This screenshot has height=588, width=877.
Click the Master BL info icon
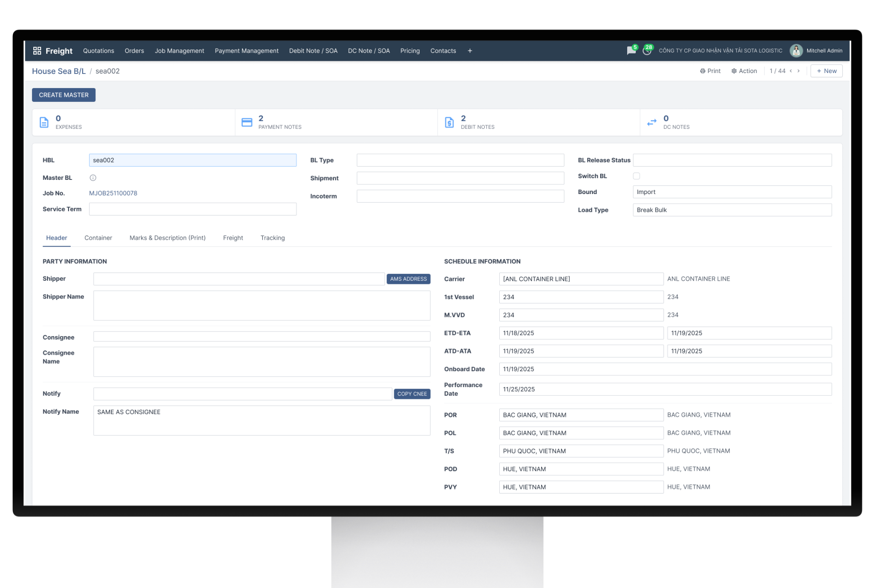93,178
